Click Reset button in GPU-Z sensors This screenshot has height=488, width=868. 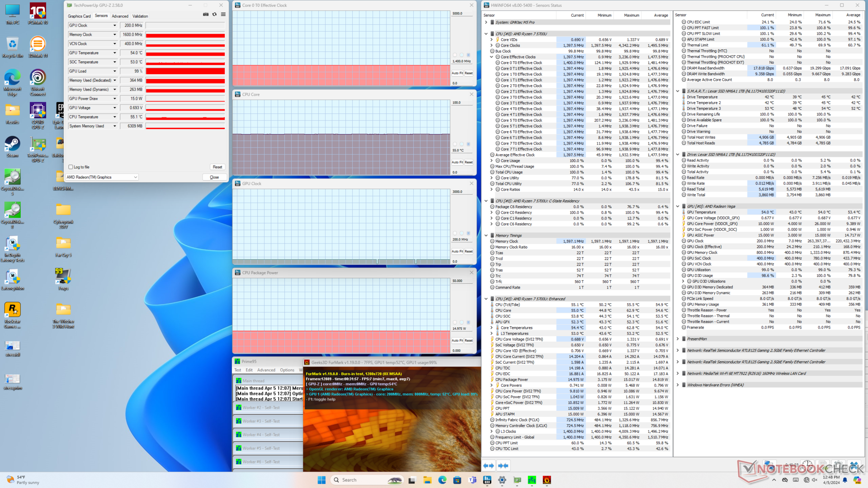[x=217, y=167]
